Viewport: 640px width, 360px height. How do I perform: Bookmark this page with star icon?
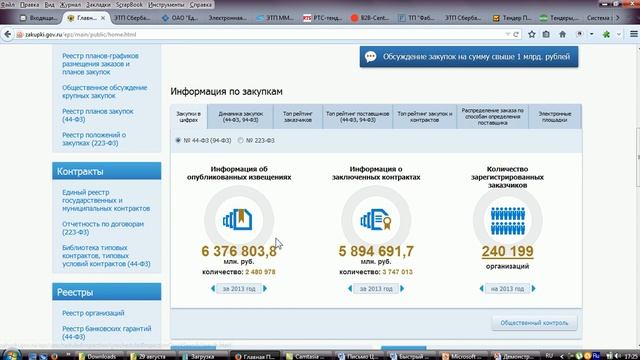pyautogui.click(x=531, y=35)
